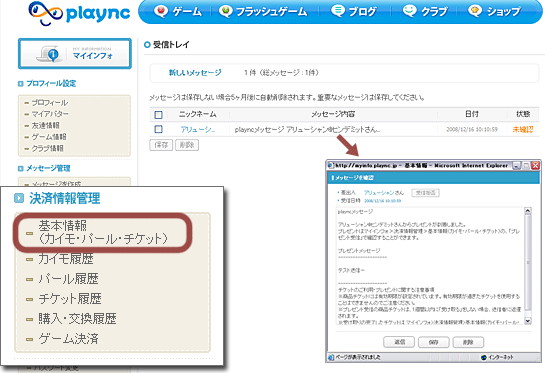Open the アリューシ nickname link in inbox

(198, 130)
